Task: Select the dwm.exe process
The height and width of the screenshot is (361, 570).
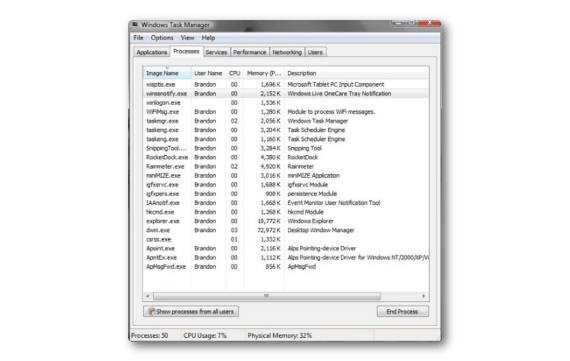Action: point(286,230)
